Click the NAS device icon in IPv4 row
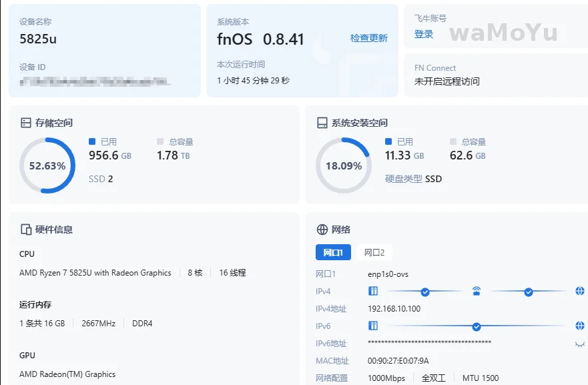Screen dimensions: 588x385 (x=373, y=291)
